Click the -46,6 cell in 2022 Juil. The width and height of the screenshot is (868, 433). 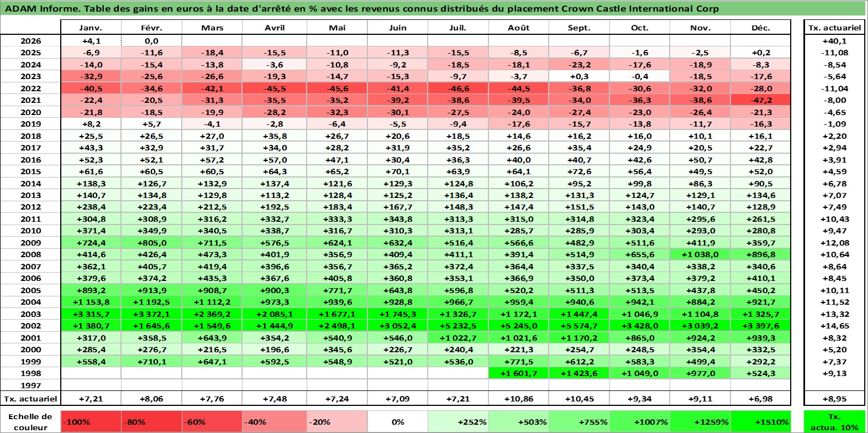(458, 88)
